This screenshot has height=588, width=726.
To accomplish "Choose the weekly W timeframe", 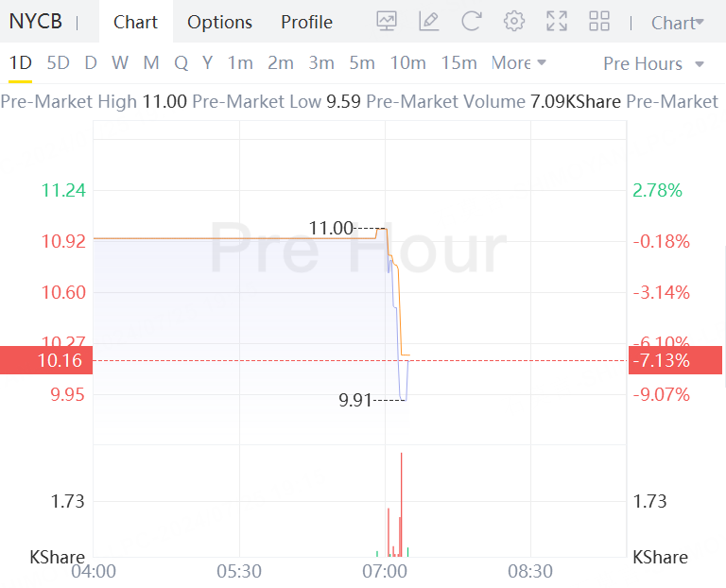I will click(120, 62).
